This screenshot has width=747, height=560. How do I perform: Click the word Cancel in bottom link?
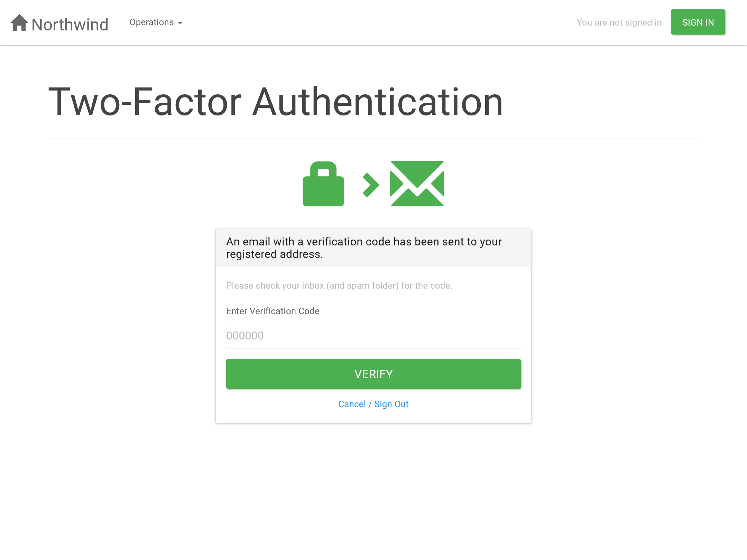tap(352, 404)
